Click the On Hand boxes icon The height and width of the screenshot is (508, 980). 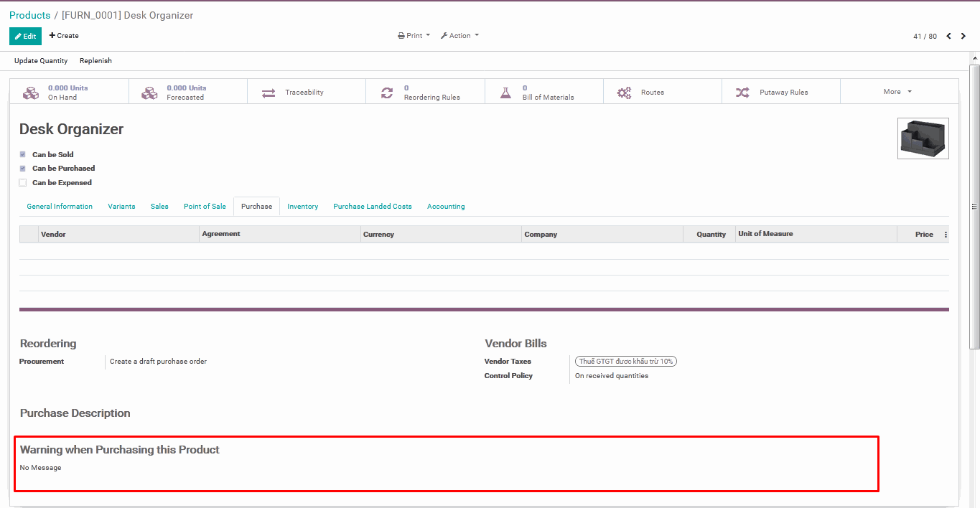[x=31, y=93]
